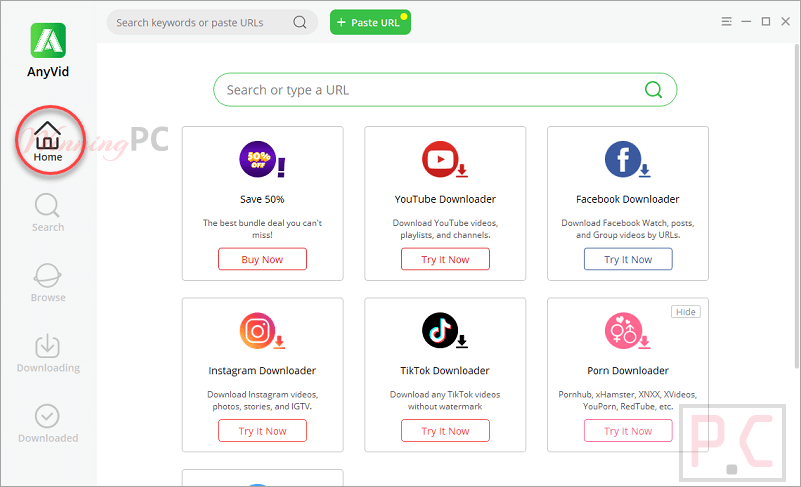
Task: Click Try It Now under Facebook Downloader
Action: click(628, 259)
